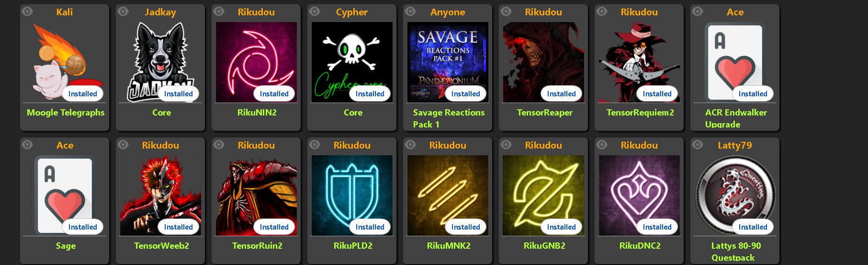
Task: Toggle the eye icon on Kali card
Action: click(28, 11)
